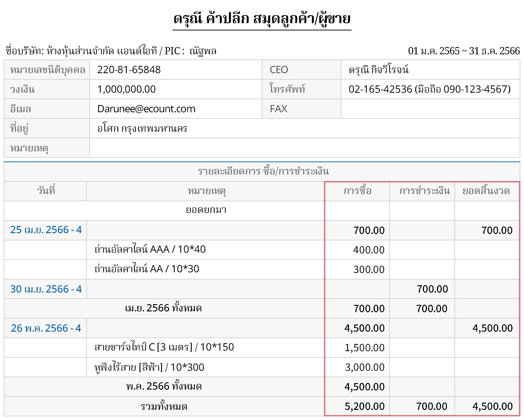The height and width of the screenshot is (420, 524).
Task: Open the 30 เม.ย. 2566 - 4 entry link
Action: pyautogui.click(x=46, y=289)
